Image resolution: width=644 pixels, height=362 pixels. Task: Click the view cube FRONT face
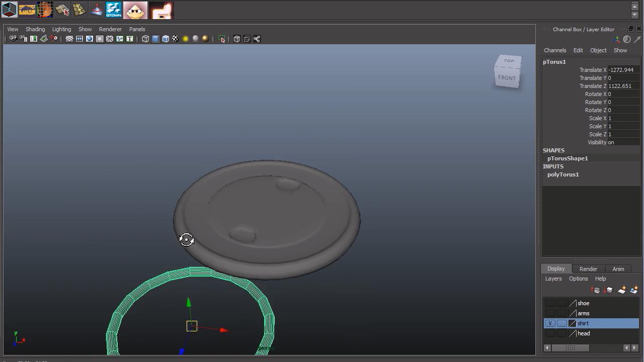click(507, 78)
